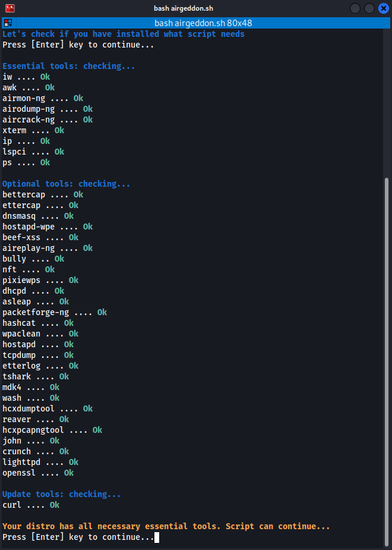Click the 'asleap' line

[x=36, y=301]
